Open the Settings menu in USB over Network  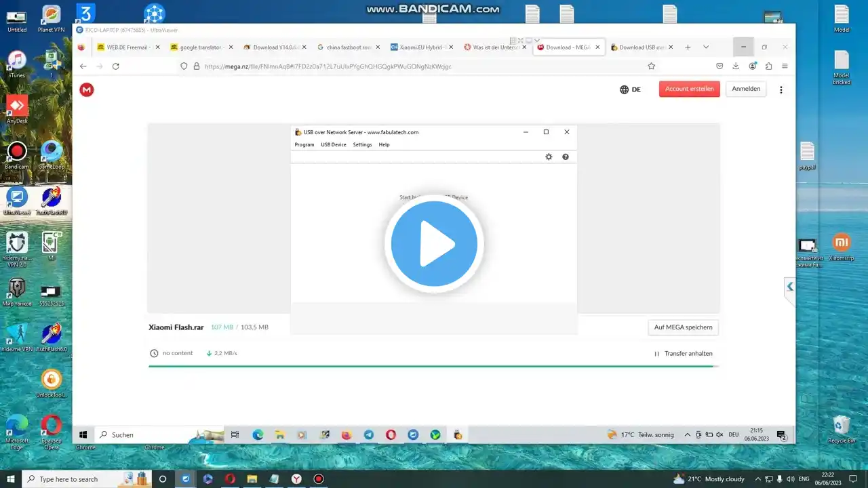[362, 144]
